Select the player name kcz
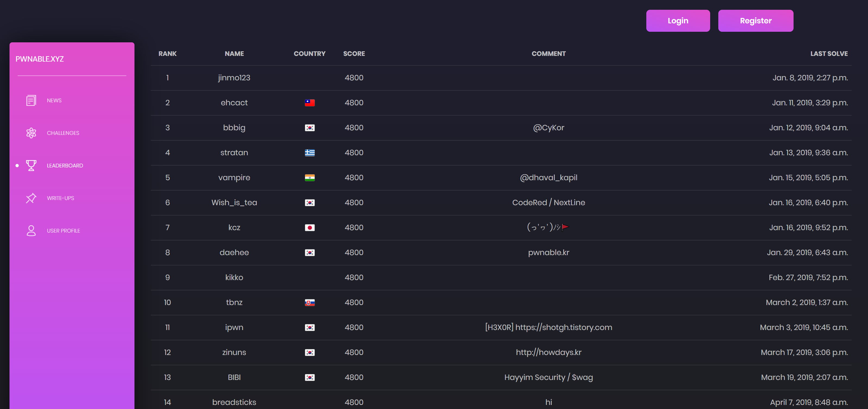Screen dimensions: 868x409 (234, 227)
